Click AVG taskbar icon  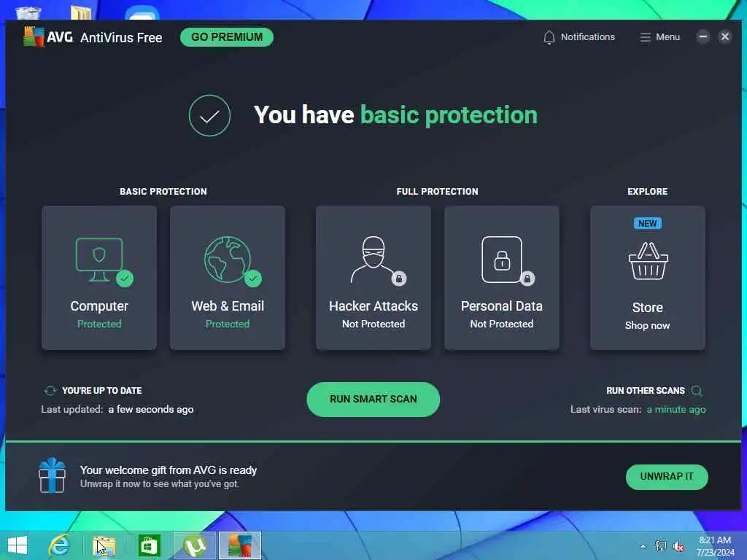tap(240, 545)
